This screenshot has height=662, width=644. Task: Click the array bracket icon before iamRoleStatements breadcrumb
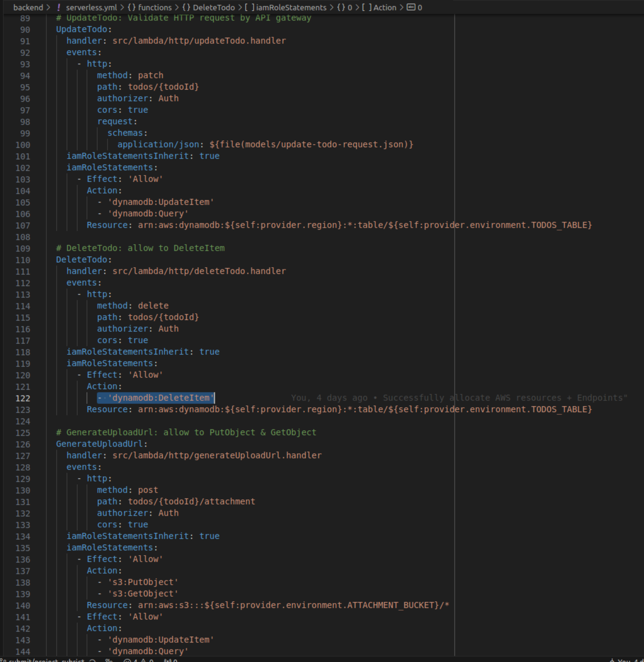pyautogui.click(x=249, y=8)
